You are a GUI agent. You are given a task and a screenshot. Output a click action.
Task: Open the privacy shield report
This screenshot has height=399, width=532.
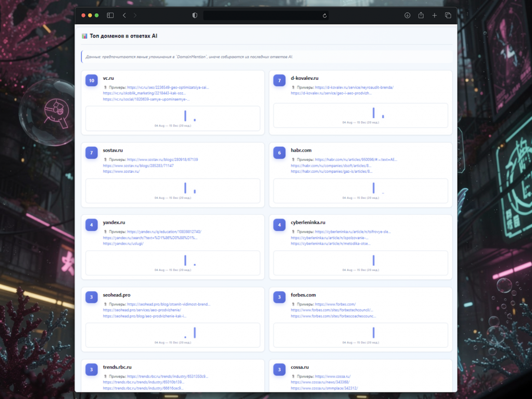(195, 15)
